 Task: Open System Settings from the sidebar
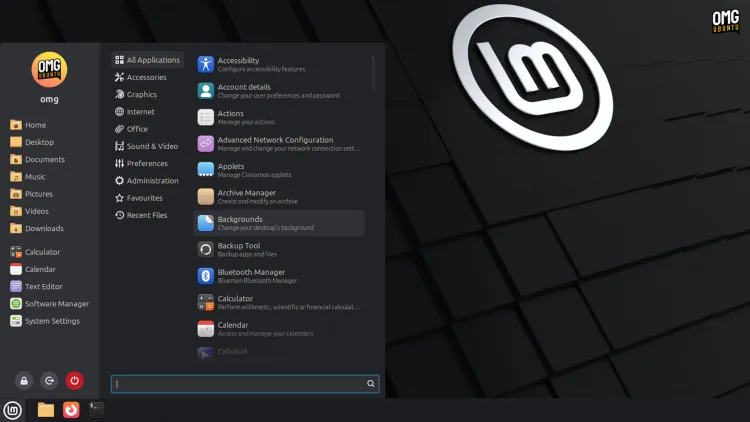click(x=45, y=321)
